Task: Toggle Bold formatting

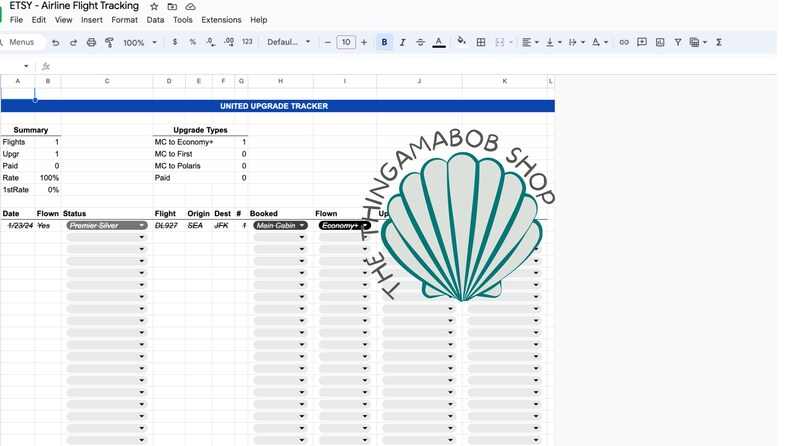Action: point(384,42)
